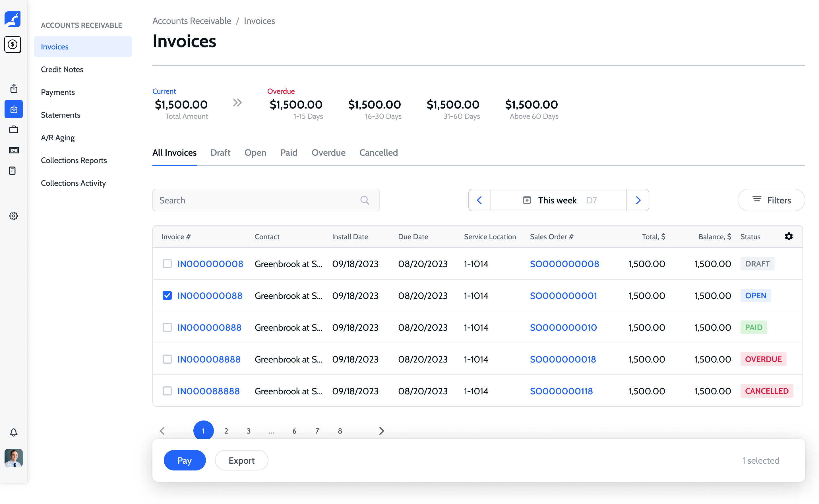Screen dimensions: 819x504
Task: Open table column settings gear icon
Action: point(788,236)
